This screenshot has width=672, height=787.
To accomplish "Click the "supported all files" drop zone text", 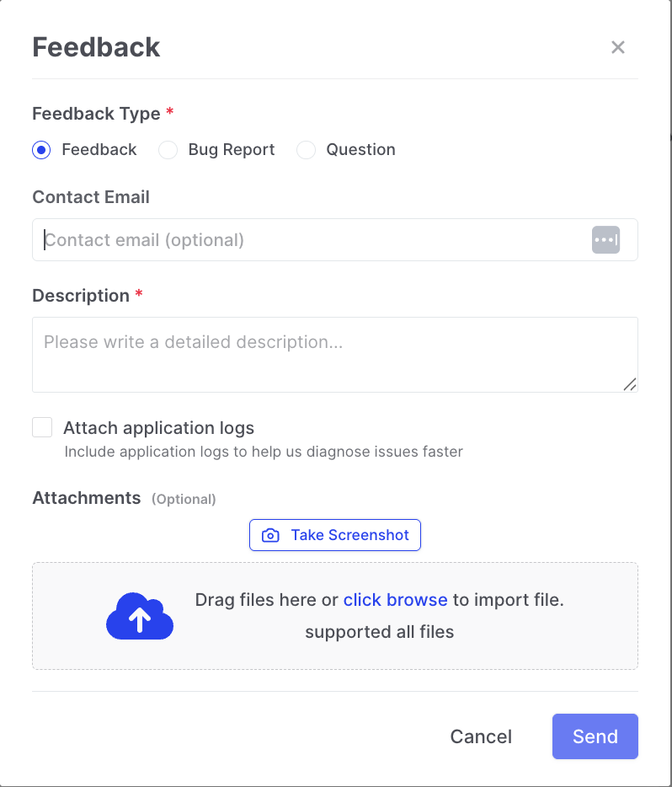I will (379, 632).
